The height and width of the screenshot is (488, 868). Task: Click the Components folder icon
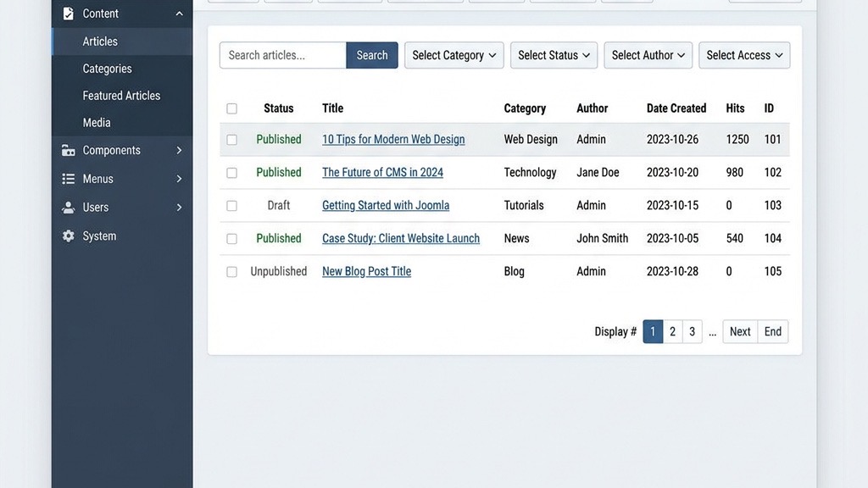[69, 151]
